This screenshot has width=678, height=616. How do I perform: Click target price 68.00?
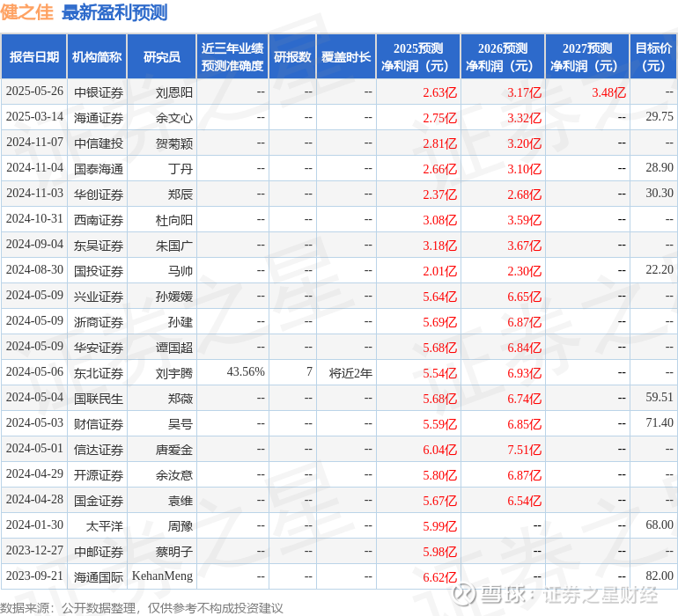[660, 524]
